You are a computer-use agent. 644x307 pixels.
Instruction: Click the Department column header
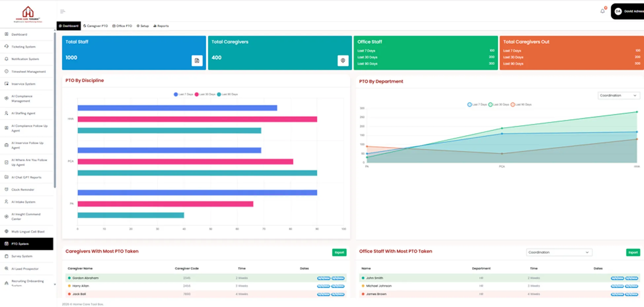(481, 268)
